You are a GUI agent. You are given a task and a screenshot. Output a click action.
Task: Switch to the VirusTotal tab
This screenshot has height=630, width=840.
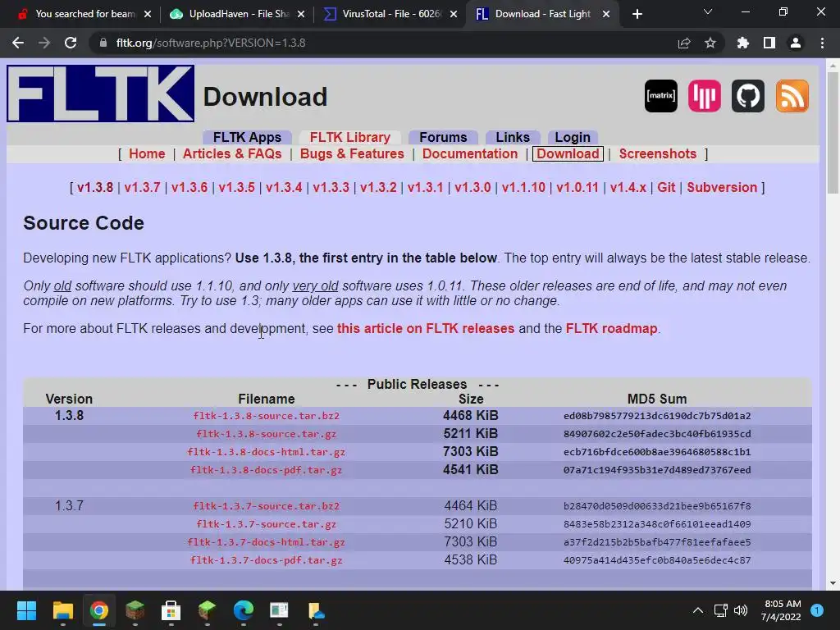(x=391, y=14)
